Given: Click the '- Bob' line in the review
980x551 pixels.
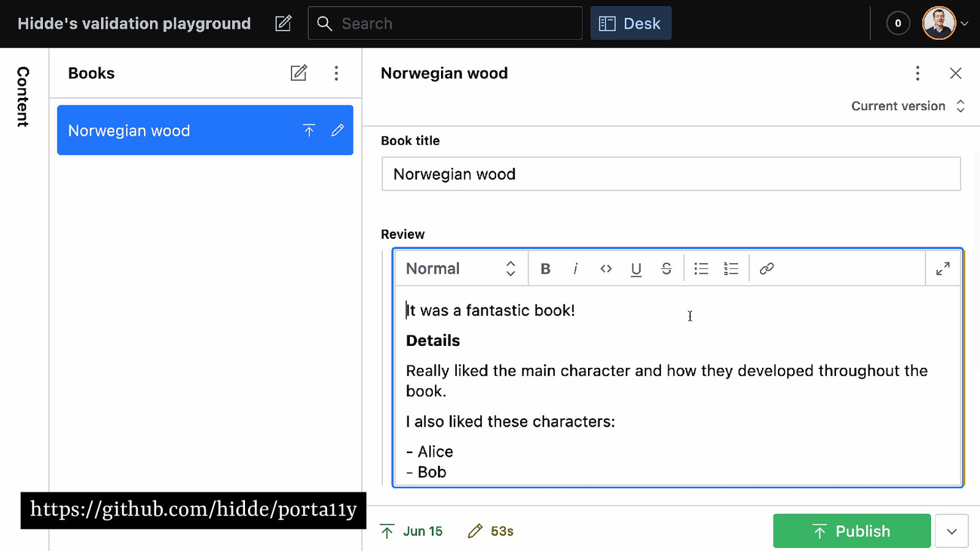Looking at the screenshot, I should pyautogui.click(x=426, y=472).
